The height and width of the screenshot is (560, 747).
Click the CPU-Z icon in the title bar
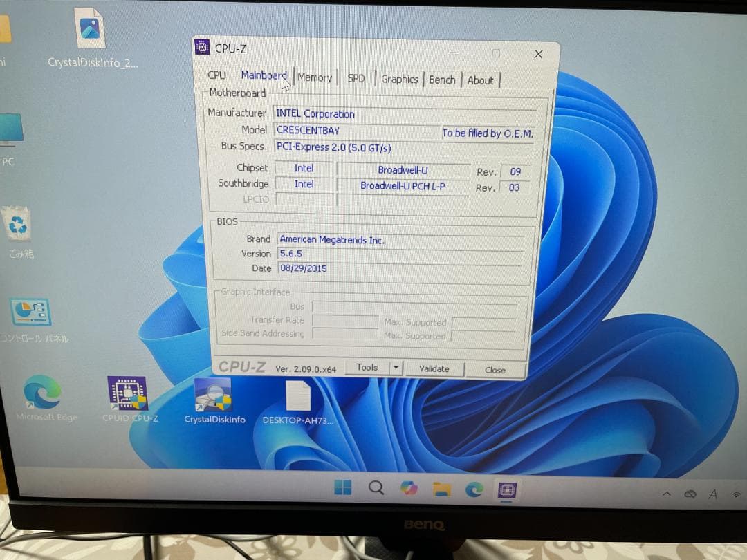click(x=202, y=48)
